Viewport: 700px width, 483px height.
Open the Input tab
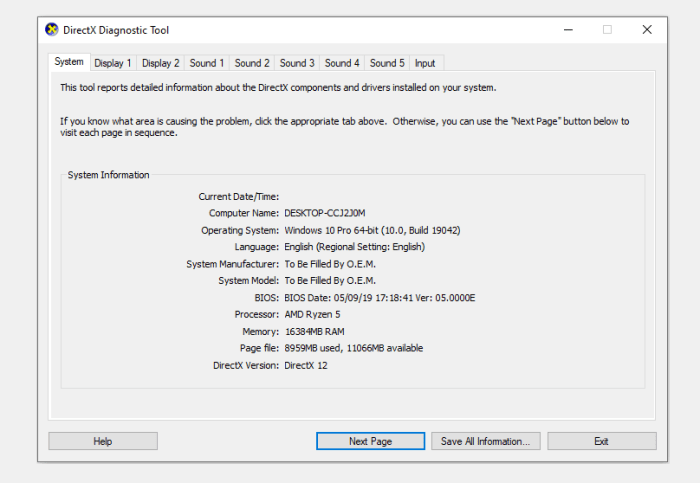click(425, 63)
